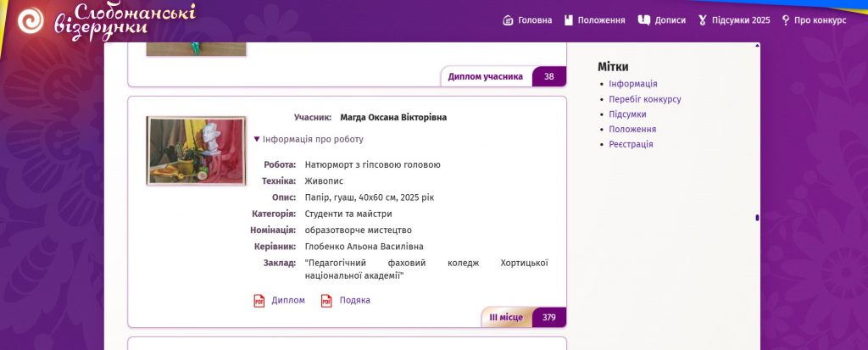Image resolution: width=868 pixels, height=350 pixels.
Task: Click the III місце award badge
Action: (507, 318)
